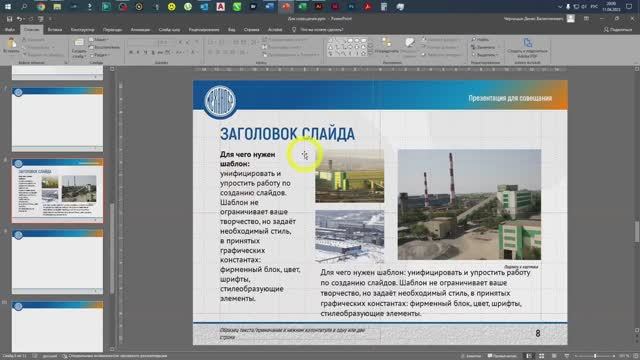Click the slide number 8 placeholder
Image resolution: width=640 pixels, height=360 pixels.
pos(538,333)
